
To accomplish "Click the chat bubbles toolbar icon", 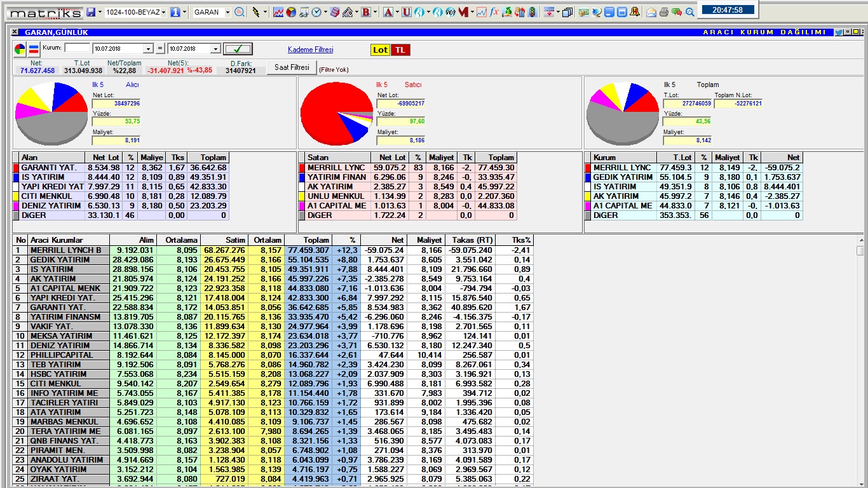I will [676, 12].
